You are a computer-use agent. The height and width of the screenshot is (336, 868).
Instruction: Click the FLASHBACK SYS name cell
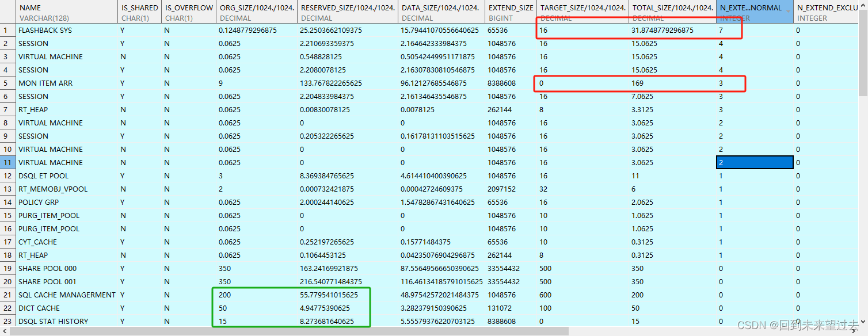click(x=67, y=30)
